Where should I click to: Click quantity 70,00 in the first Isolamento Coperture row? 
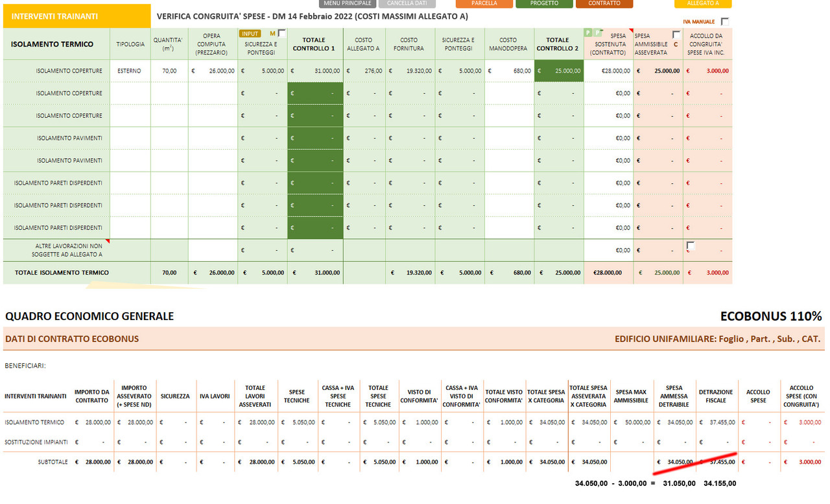click(x=169, y=71)
